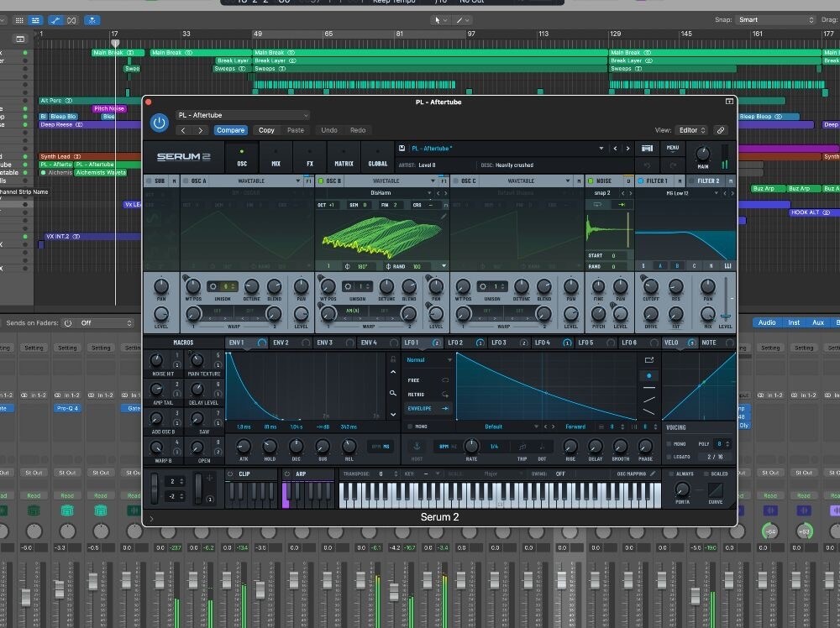Click the Compare button
Viewport: 840px width, 628px height.
230,130
